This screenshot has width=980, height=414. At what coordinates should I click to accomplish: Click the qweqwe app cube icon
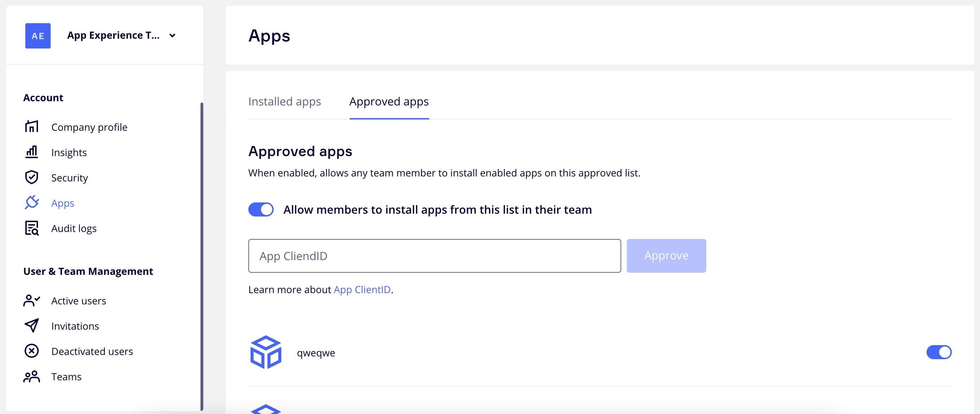pos(266,352)
